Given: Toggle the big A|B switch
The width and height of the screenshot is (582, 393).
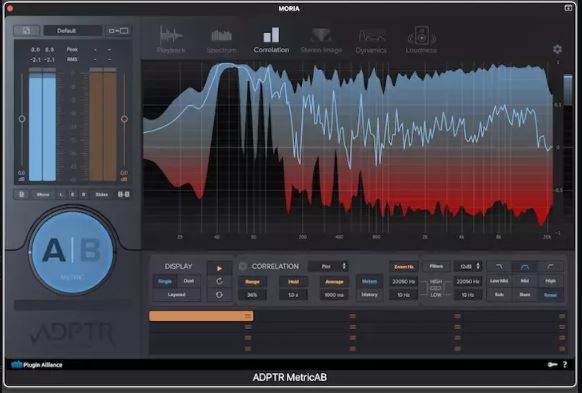Looking at the screenshot, I should coord(72,252).
